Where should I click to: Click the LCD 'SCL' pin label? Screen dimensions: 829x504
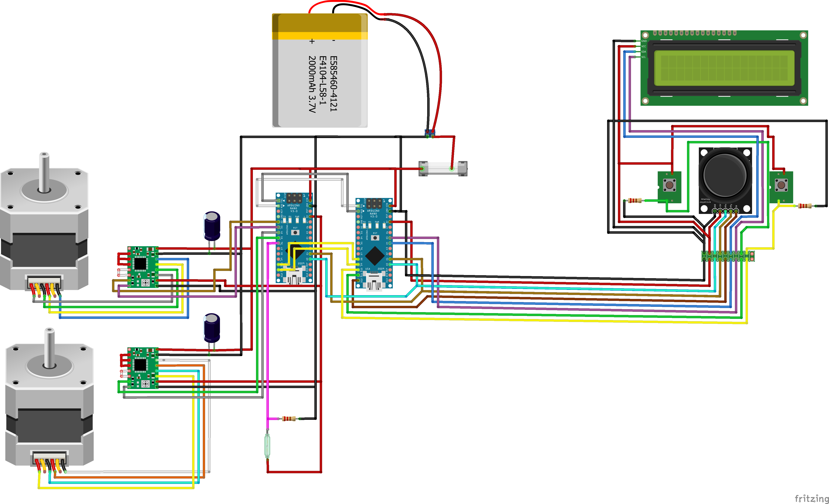644,57
